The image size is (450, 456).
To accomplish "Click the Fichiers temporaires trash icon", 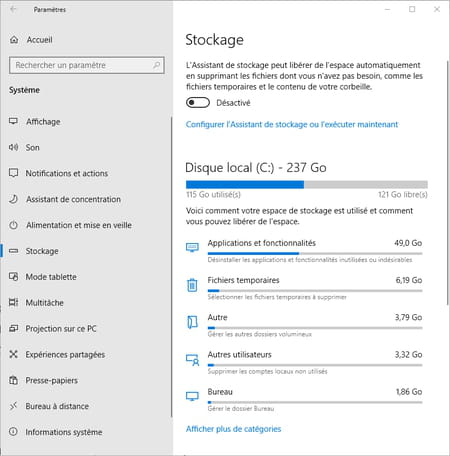I will [x=192, y=285].
